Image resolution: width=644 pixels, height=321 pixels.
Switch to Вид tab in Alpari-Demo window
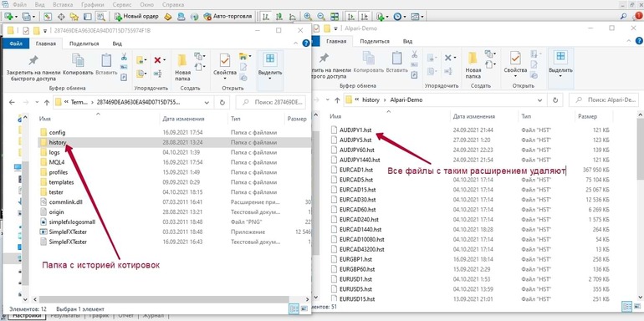407,42
